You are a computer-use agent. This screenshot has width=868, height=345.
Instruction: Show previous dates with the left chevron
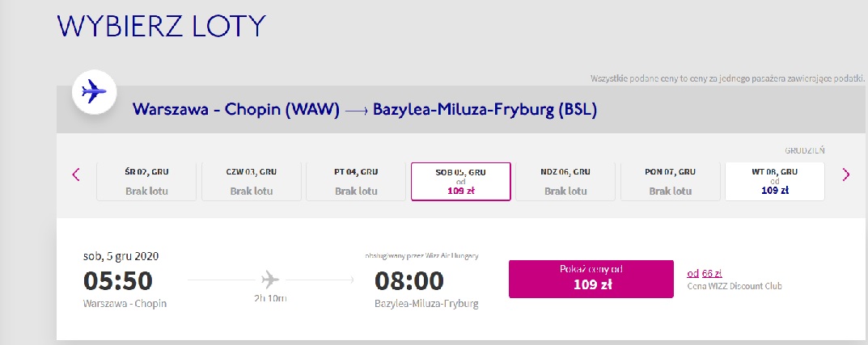(76, 175)
